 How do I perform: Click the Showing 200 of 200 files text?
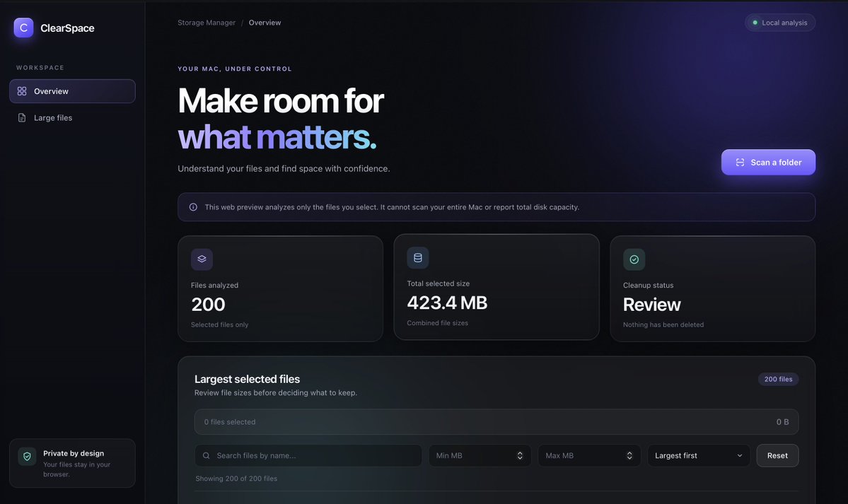236,479
